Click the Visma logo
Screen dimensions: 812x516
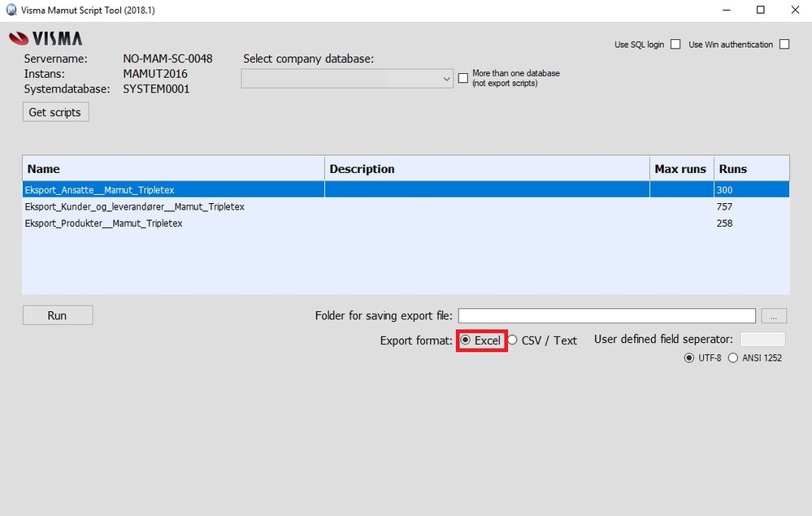(x=46, y=38)
